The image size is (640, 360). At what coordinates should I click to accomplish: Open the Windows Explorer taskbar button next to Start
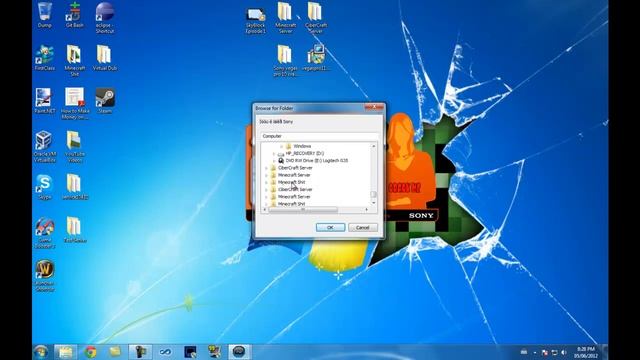(65, 351)
